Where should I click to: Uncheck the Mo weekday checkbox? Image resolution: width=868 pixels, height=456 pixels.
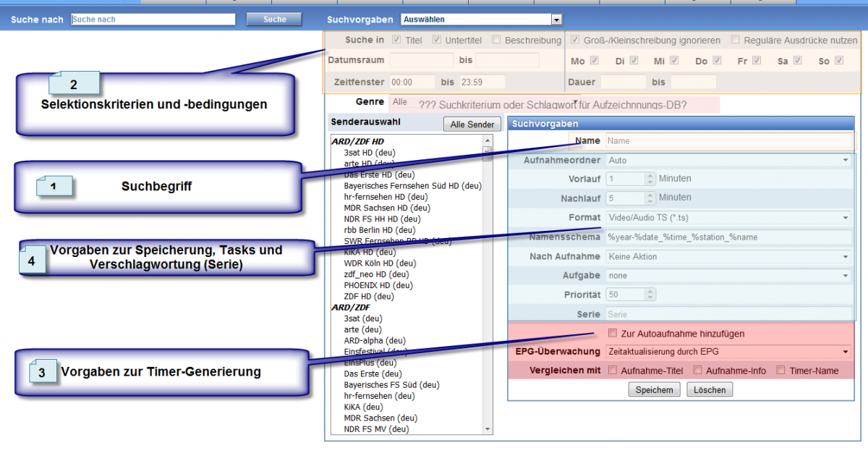coord(595,61)
